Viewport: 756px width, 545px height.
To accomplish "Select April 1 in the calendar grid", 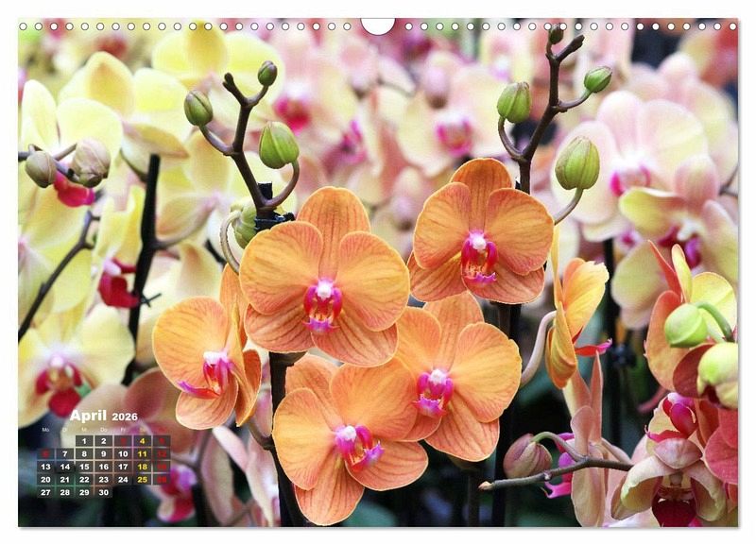I will pyautogui.click(x=84, y=440).
